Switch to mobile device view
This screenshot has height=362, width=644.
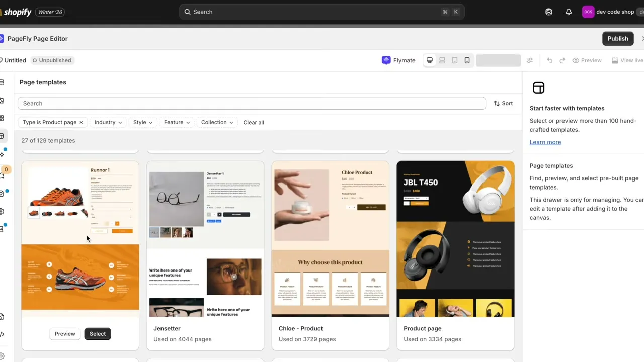(x=467, y=60)
